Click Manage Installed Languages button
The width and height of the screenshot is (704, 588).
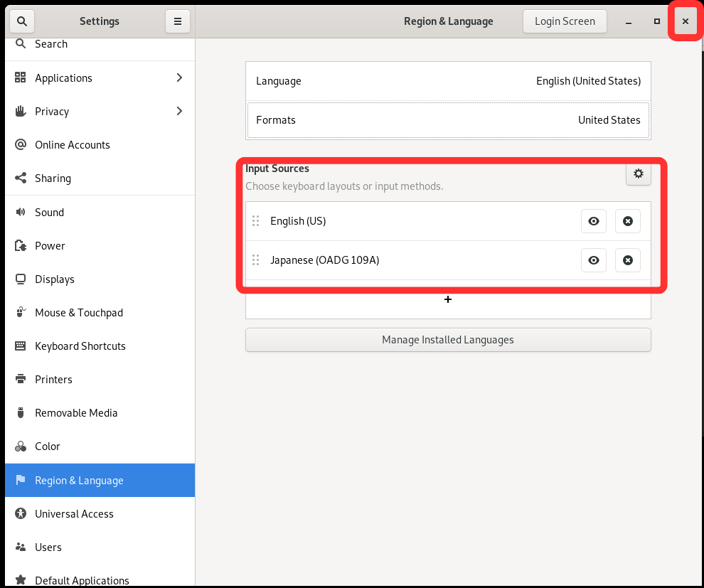[448, 340]
